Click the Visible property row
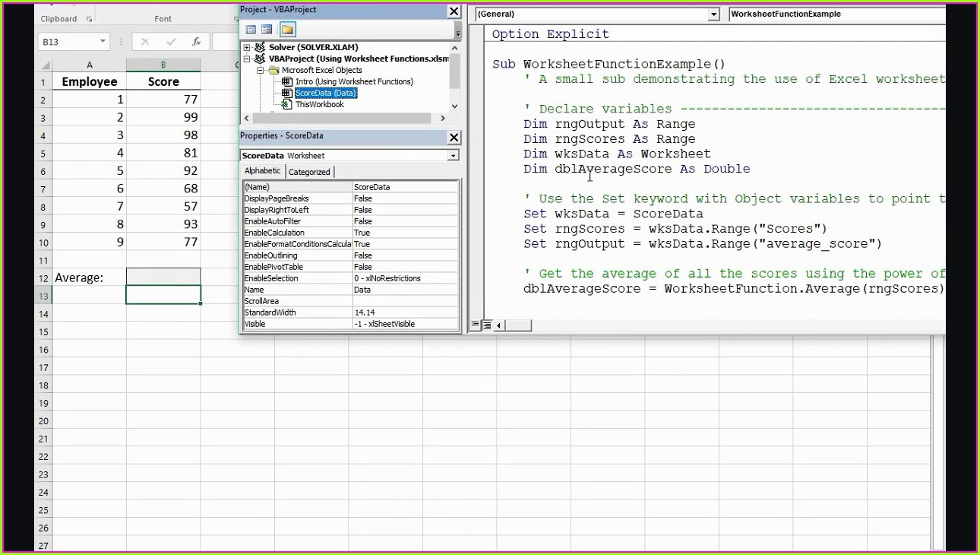 tap(350, 324)
